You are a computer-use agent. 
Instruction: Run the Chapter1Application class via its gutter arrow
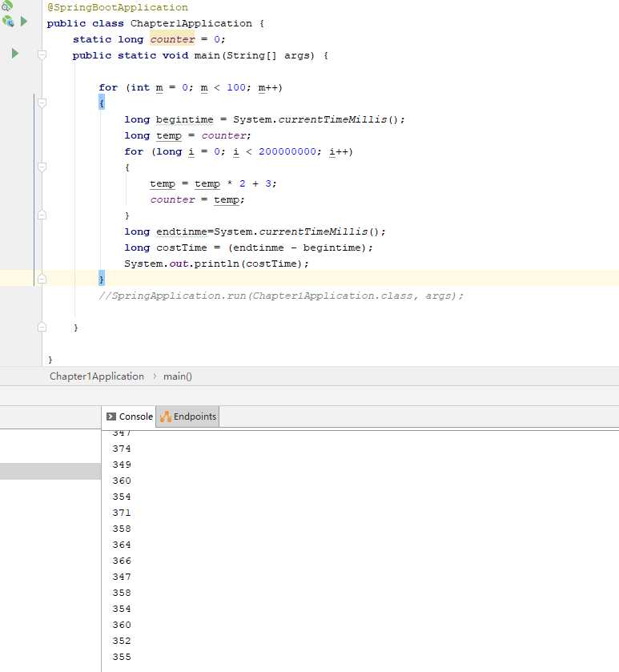tap(24, 21)
